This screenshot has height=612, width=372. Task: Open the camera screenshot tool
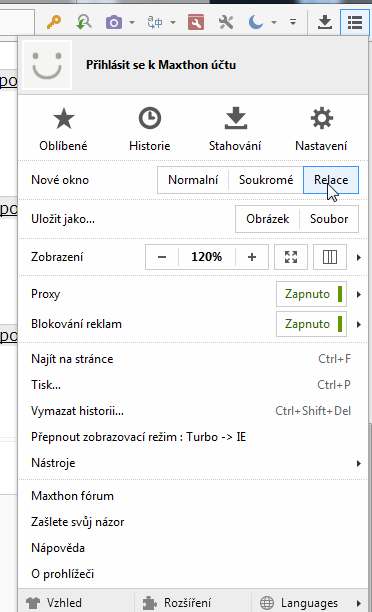[114, 22]
